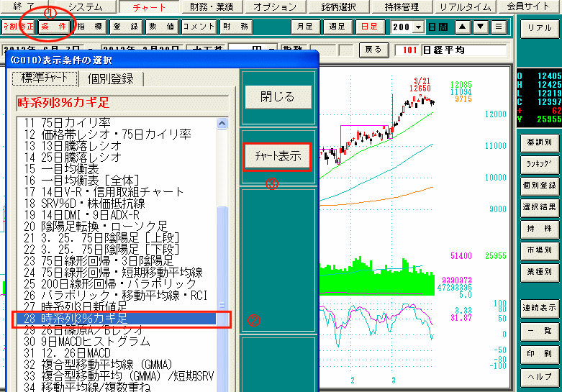Image resolution: width=562 pixels, height=392 pixels.
Task: Click the three-line list icon button
Action: (499, 27)
